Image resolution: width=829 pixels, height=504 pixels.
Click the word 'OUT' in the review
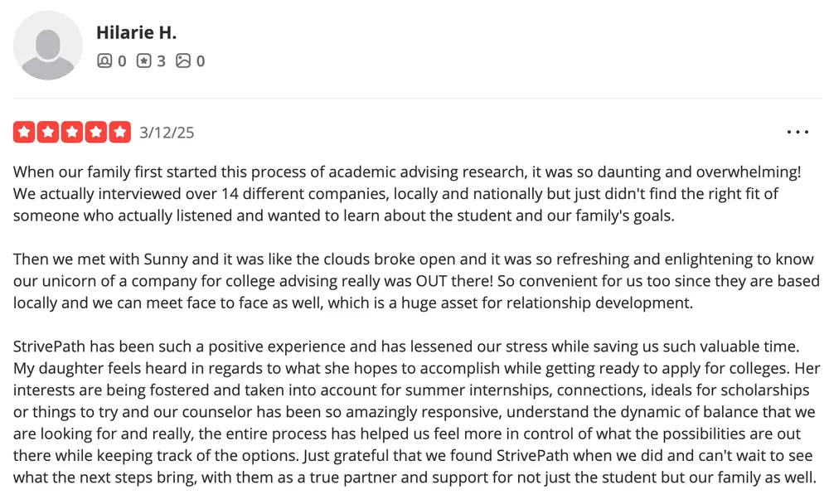pos(431,281)
